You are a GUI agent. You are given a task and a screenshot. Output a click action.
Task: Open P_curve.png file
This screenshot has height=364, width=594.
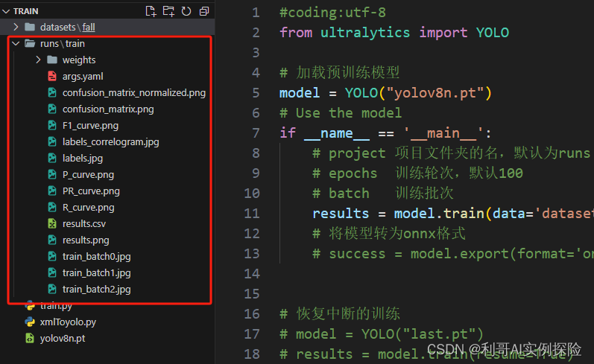click(x=88, y=175)
